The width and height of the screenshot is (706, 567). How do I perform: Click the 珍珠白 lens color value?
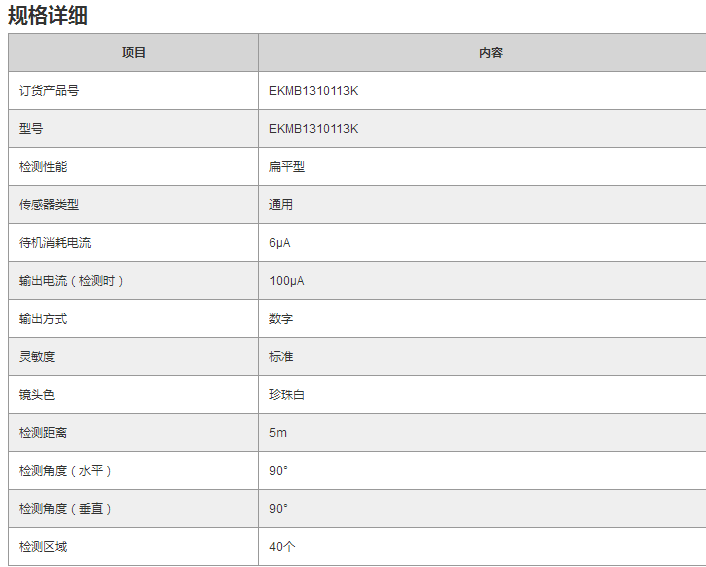pyautogui.click(x=287, y=395)
